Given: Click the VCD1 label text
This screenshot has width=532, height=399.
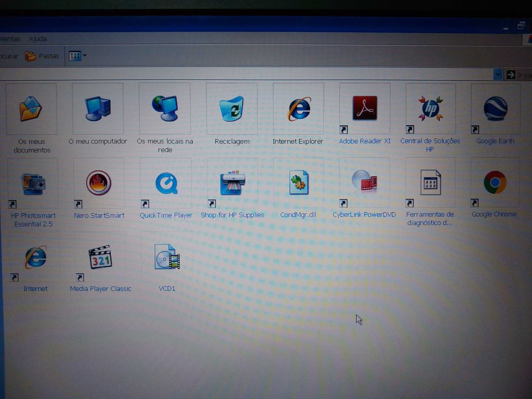Looking at the screenshot, I should coord(167,289).
